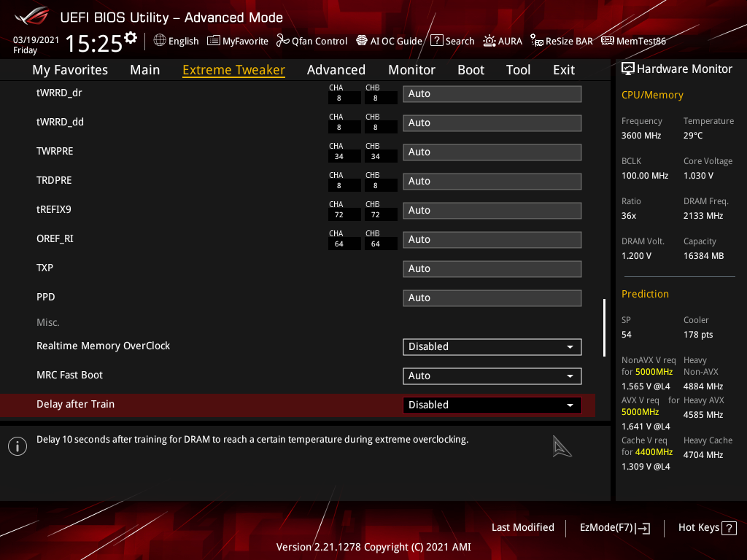Click TRDPRE Auto input field
The width and height of the screenshot is (747, 560).
(x=492, y=182)
